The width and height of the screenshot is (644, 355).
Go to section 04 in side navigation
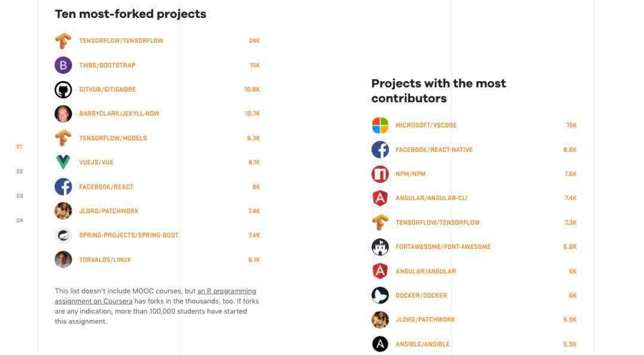[x=19, y=220]
